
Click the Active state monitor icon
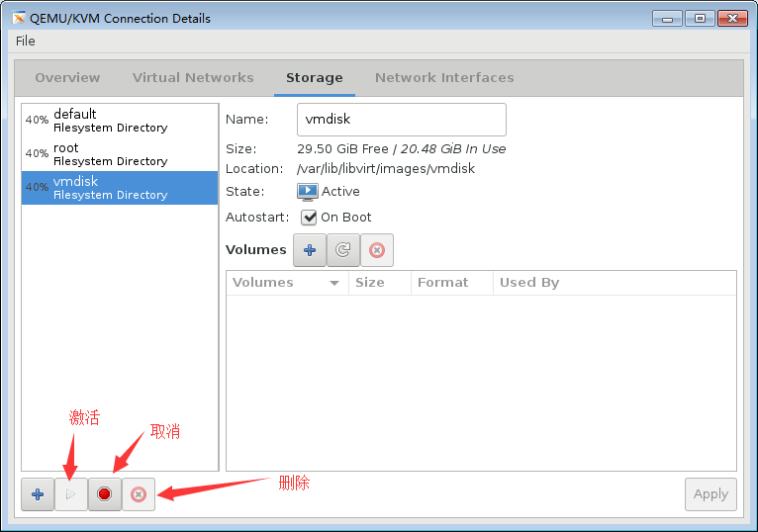click(308, 192)
